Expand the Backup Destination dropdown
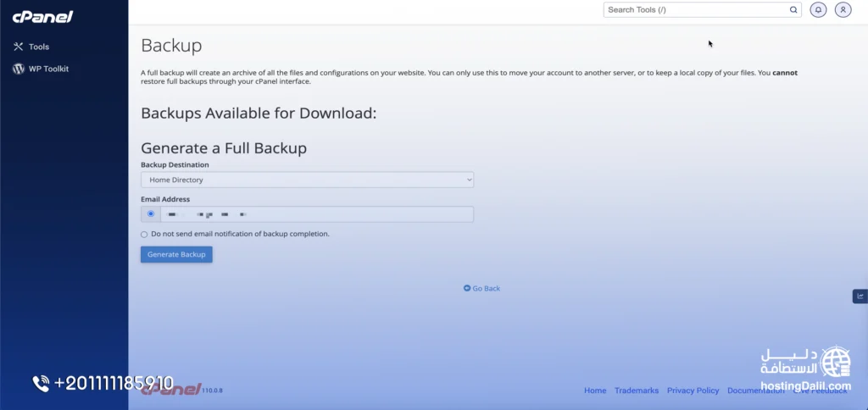 [x=307, y=180]
